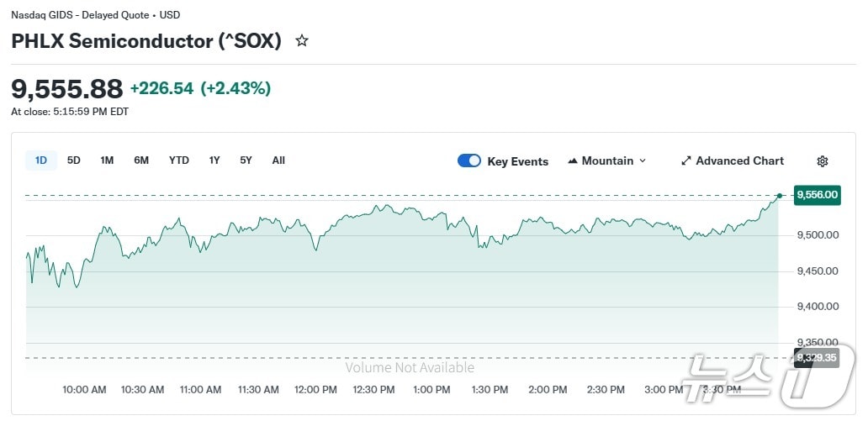Choose the YTD range tab
Viewport: 868px width, 421px height.
click(179, 161)
